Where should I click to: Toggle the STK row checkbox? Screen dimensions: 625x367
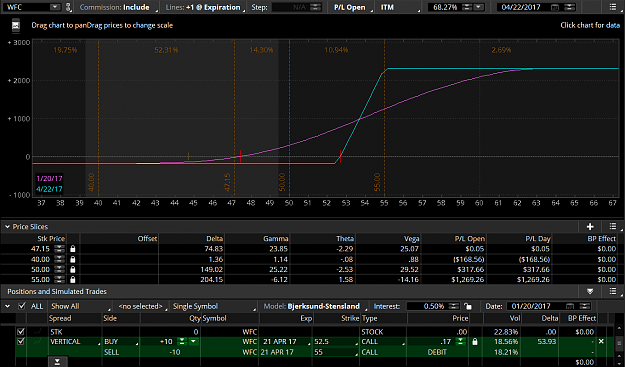[21, 332]
